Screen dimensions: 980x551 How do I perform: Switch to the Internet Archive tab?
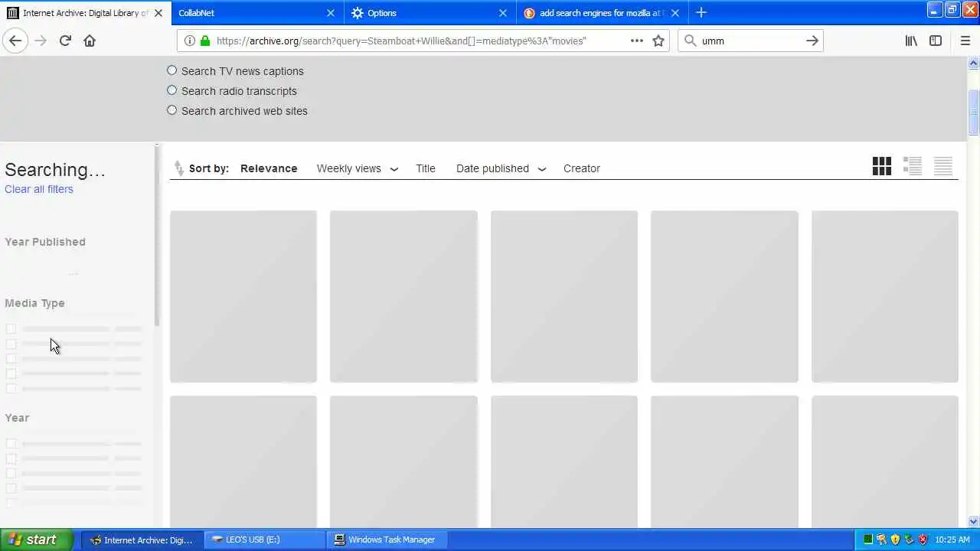coord(86,13)
